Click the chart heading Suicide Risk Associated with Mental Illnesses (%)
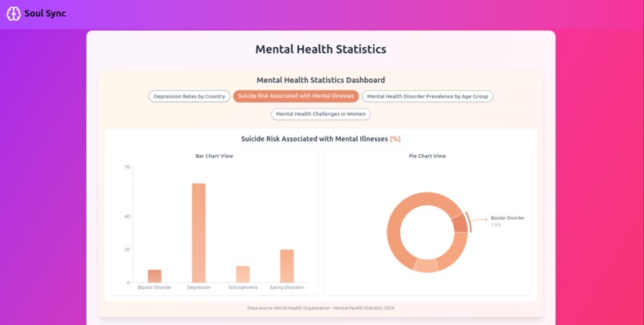This screenshot has height=325, width=644. click(x=320, y=139)
